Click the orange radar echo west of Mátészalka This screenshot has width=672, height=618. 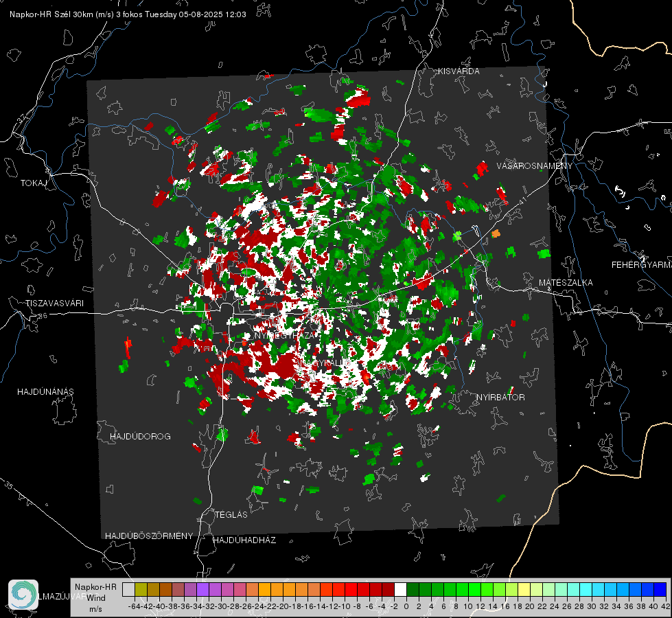tap(496, 233)
